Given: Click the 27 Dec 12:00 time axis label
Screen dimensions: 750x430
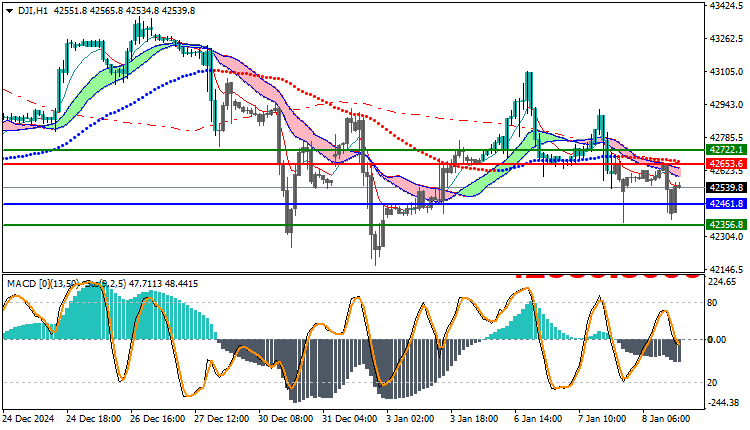Looking at the screenshot, I should click(221, 419).
